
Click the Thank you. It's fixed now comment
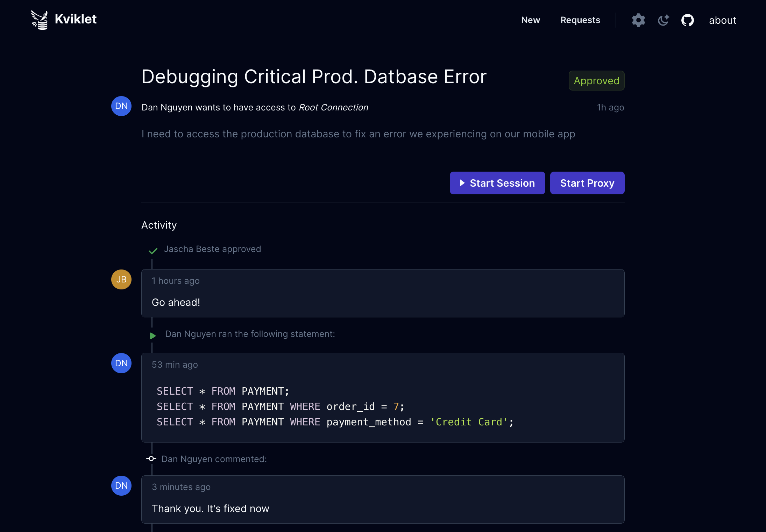pos(382,500)
